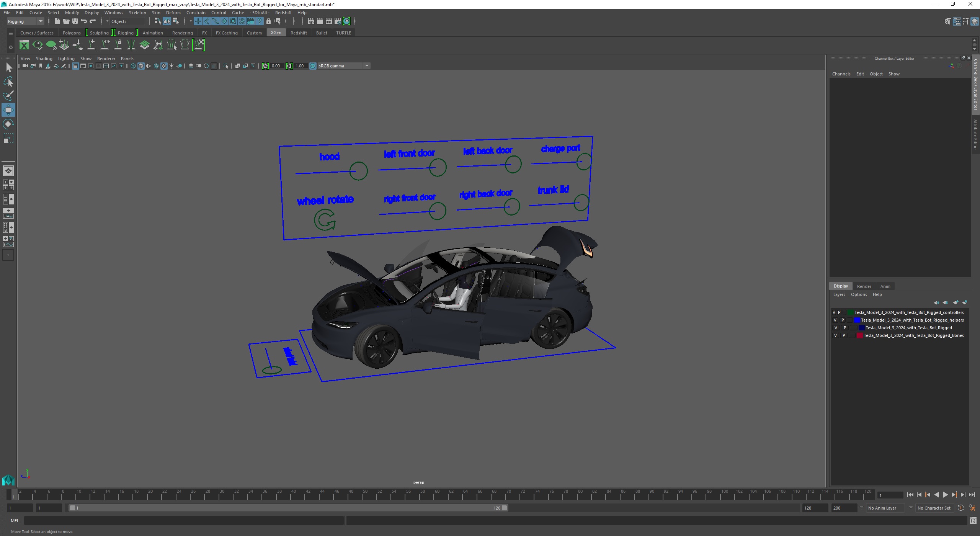Click the play backwards button
Screen dimensions: 980x536
(x=936, y=495)
